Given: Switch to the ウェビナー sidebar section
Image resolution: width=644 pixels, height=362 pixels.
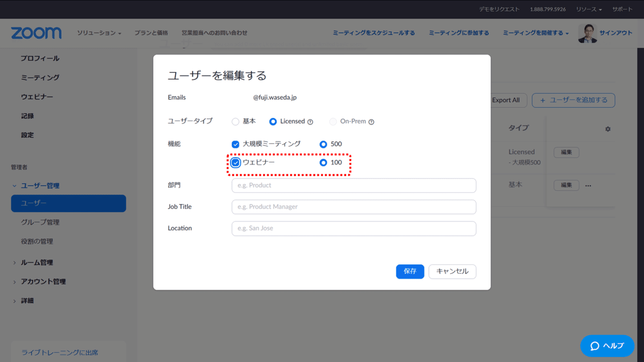Looking at the screenshot, I should tap(36, 97).
